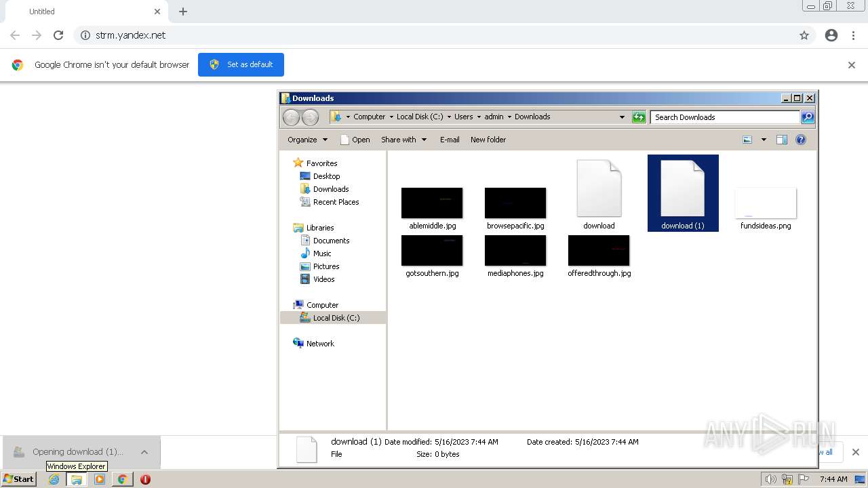Open Windows Media Player from the taskbar
Image resolution: width=868 pixels, height=488 pixels.
(100, 479)
